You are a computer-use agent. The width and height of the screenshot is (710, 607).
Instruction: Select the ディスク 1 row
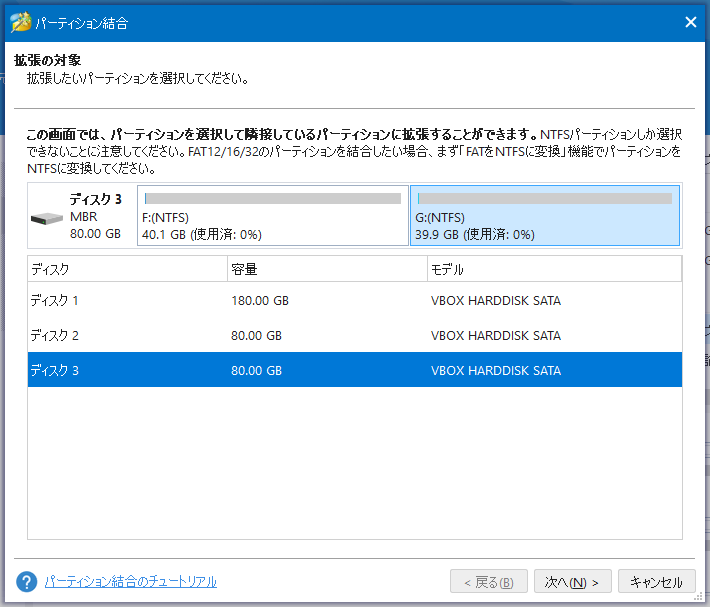[x=355, y=301]
